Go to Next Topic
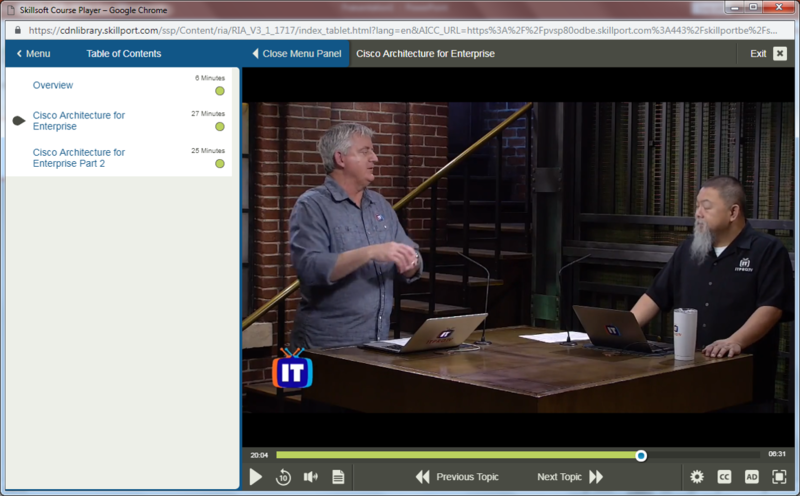The height and width of the screenshot is (496, 800). (x=570, y=477)
